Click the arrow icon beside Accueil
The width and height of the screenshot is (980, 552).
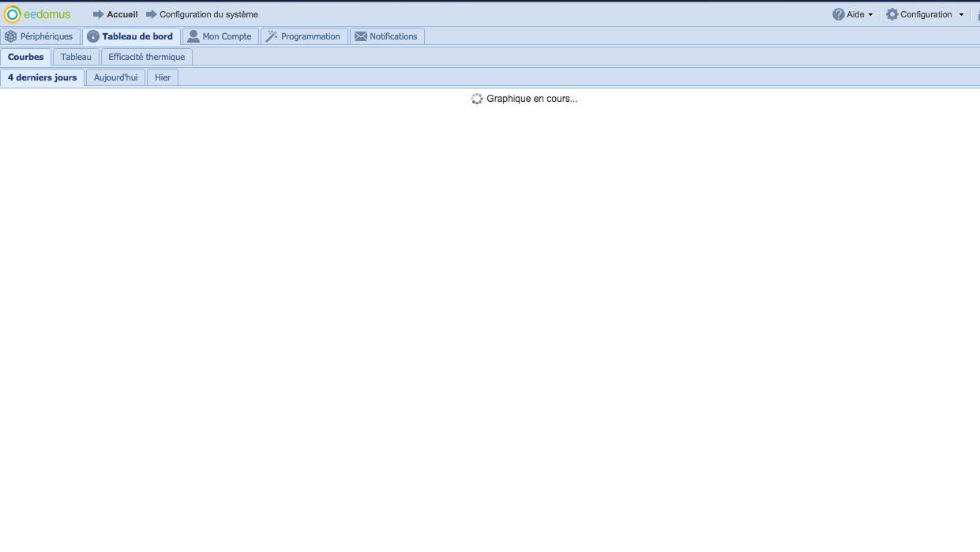click(x=98, y=14)
